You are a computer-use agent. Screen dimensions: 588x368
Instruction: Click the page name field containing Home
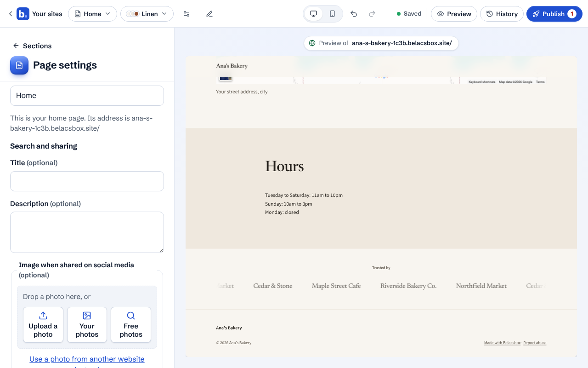(87, 96)
